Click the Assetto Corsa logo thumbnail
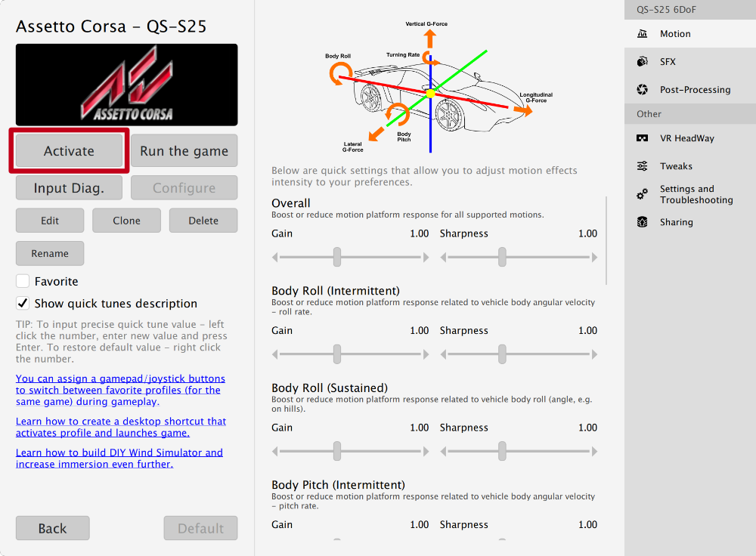This screenshot has width=756, height=556. [125, 85]
